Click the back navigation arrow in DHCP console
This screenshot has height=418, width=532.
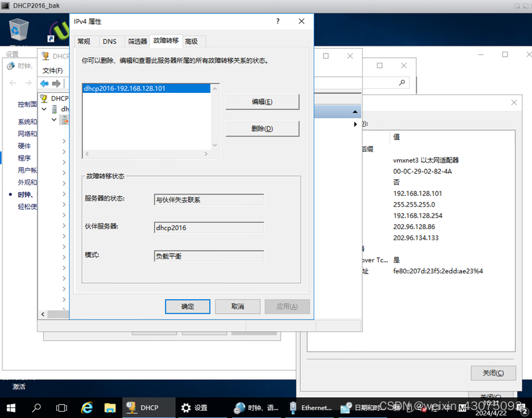[44, 83]
